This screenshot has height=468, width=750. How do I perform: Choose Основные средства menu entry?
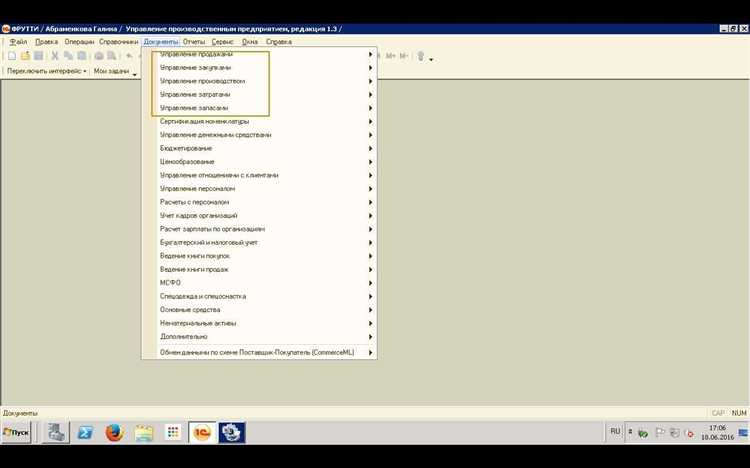259,310
